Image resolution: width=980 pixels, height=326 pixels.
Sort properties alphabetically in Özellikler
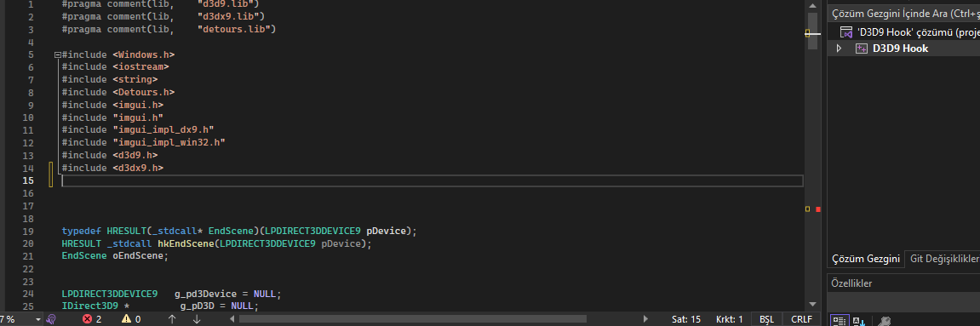[x=859, y=321]
